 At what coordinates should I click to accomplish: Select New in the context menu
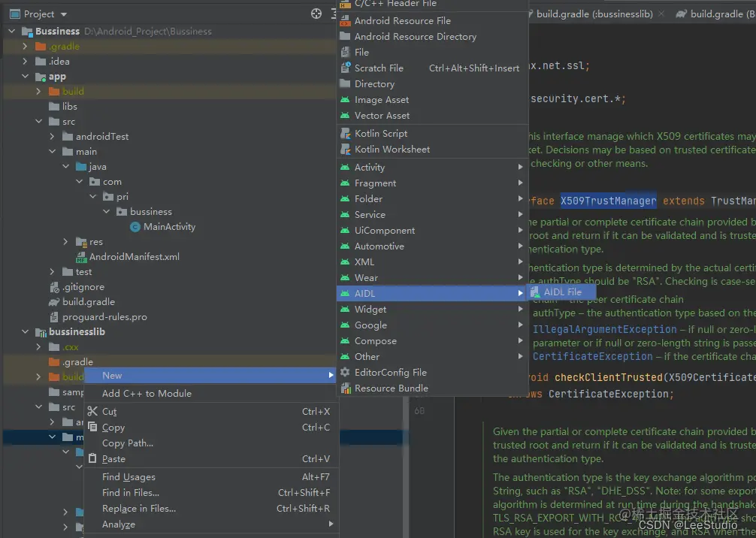click(210, 376)
